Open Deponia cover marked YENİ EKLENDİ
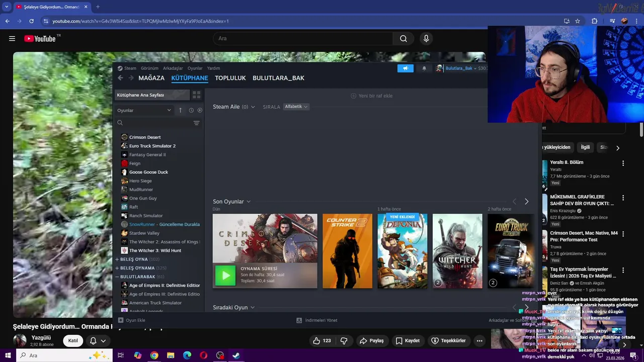Viewport: 644px width, 362px height. [x=403, y=251]
